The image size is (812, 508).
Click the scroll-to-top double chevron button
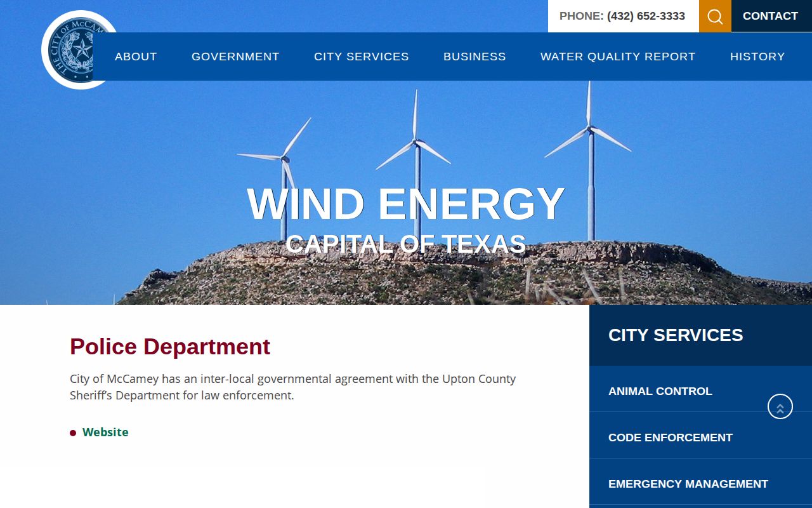tap(780, 406)
